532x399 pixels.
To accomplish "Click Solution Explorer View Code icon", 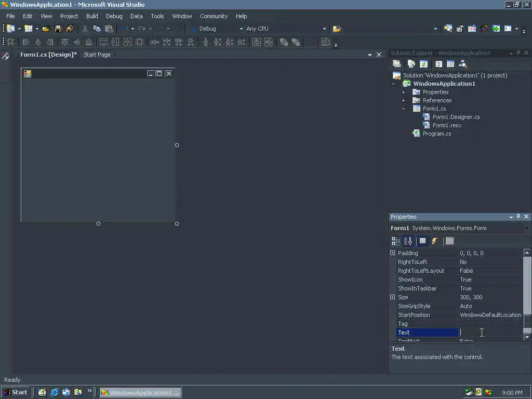I will pyautogui.click(x=438, y=64).
